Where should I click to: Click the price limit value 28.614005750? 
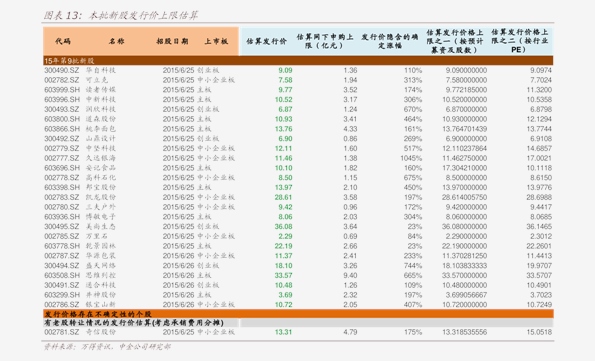click(x=464, y=197)
